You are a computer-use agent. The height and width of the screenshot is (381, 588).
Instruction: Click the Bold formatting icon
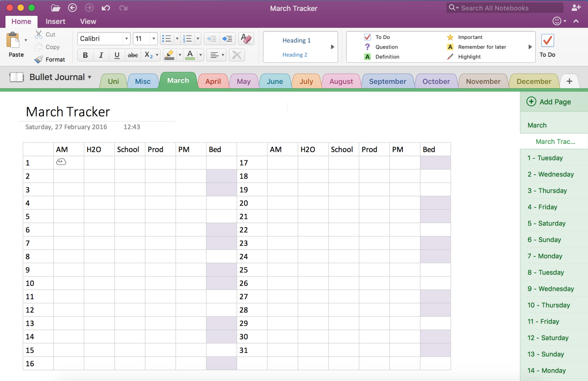[85, 55]
